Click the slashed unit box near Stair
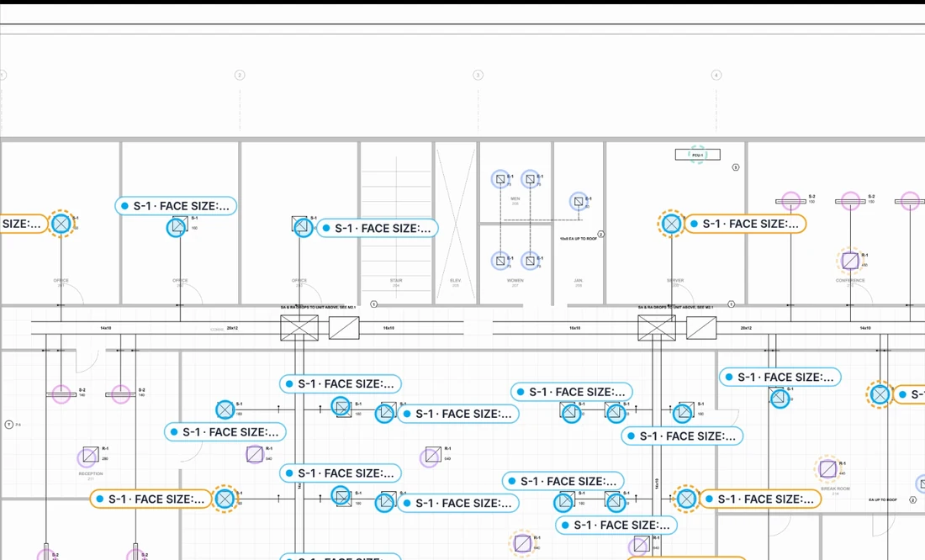 [x=344, y=327]
